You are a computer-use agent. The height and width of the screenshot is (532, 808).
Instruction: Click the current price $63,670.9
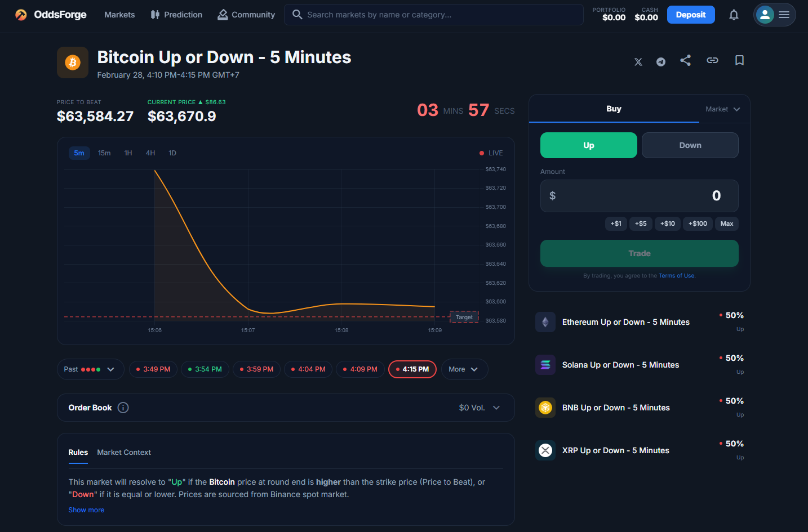click(x=181, y=117)
